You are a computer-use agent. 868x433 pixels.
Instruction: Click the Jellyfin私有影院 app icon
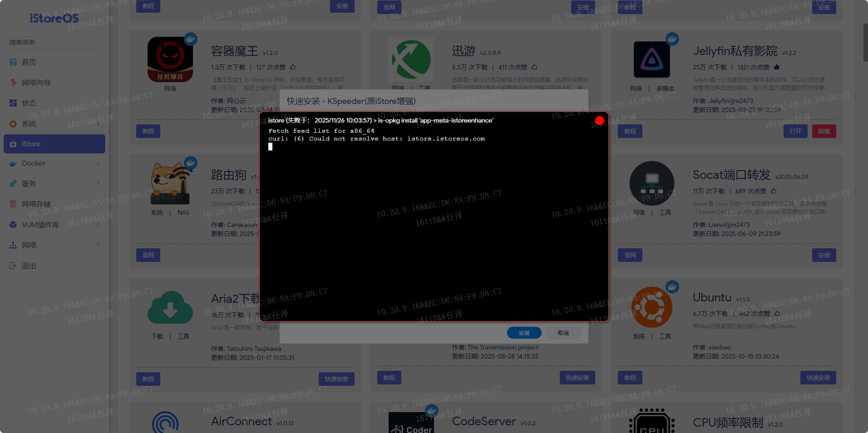coord(652,59)
